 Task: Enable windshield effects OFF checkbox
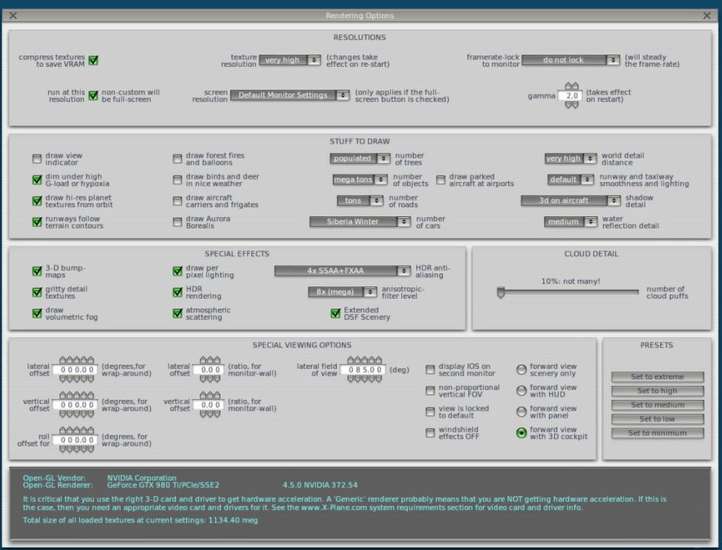(x=430, y=433)
